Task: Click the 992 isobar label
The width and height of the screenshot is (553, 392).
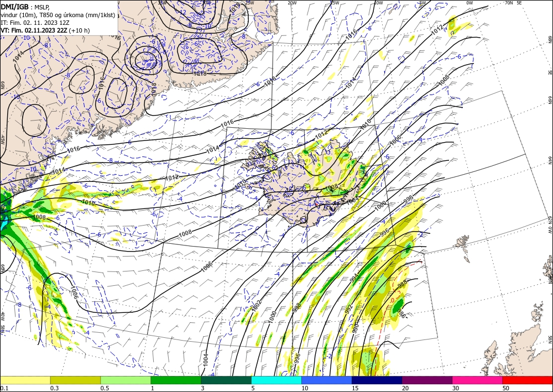Action: click(x=348, y=309)
